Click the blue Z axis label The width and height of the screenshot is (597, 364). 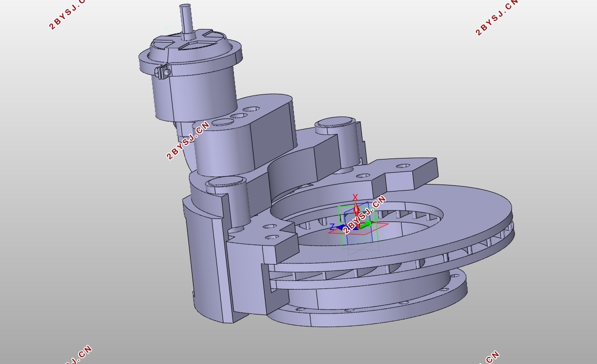[332, 227]
